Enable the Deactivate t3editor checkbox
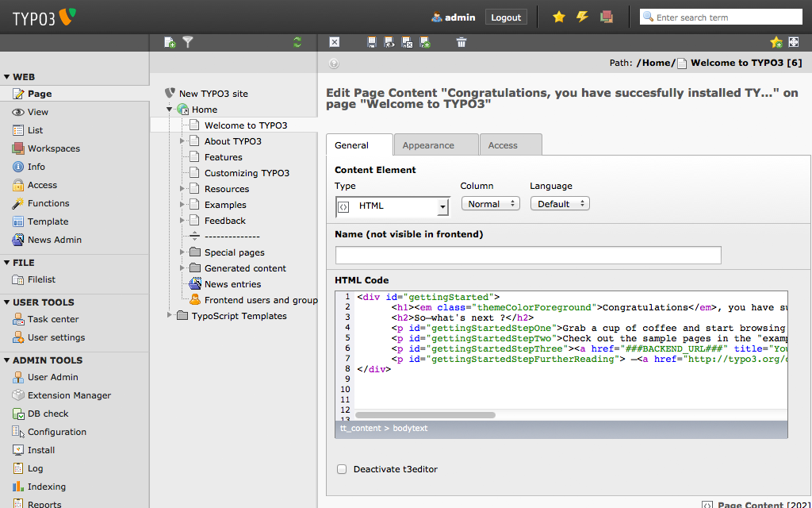Screen dimensions: 812x508 tap(342, 469)
